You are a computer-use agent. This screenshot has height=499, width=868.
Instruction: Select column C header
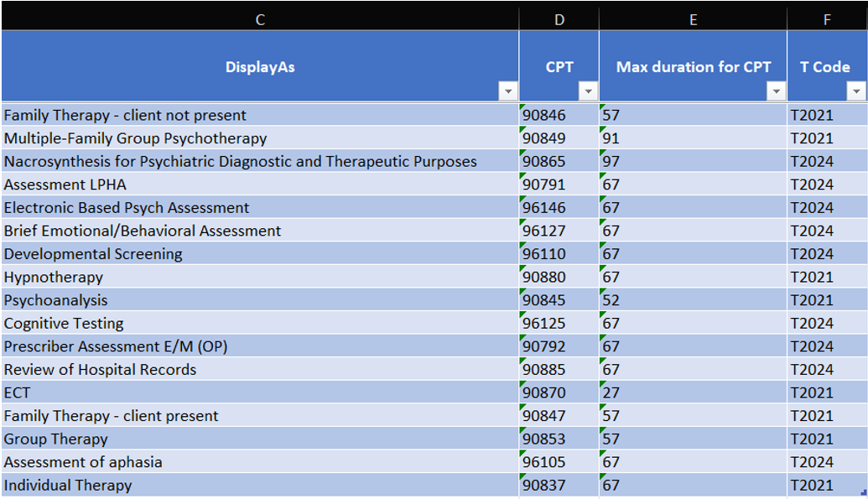pos(260,19)
